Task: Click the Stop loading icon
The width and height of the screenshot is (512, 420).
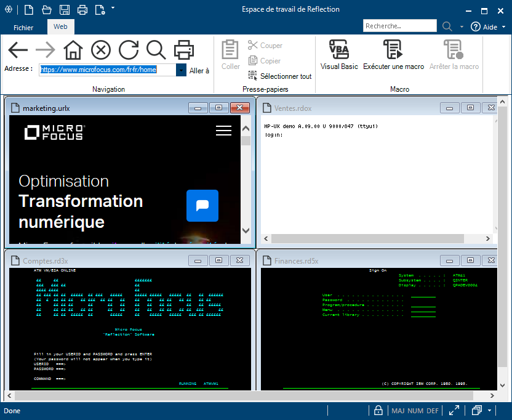Action: 100,50
